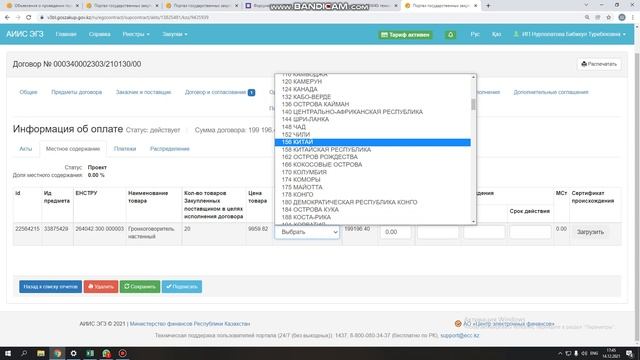This screenshot has width=640, height=360.
Task: Choose 188 КОСТА-РИКА from the list
Action: [x=373, y=218]
